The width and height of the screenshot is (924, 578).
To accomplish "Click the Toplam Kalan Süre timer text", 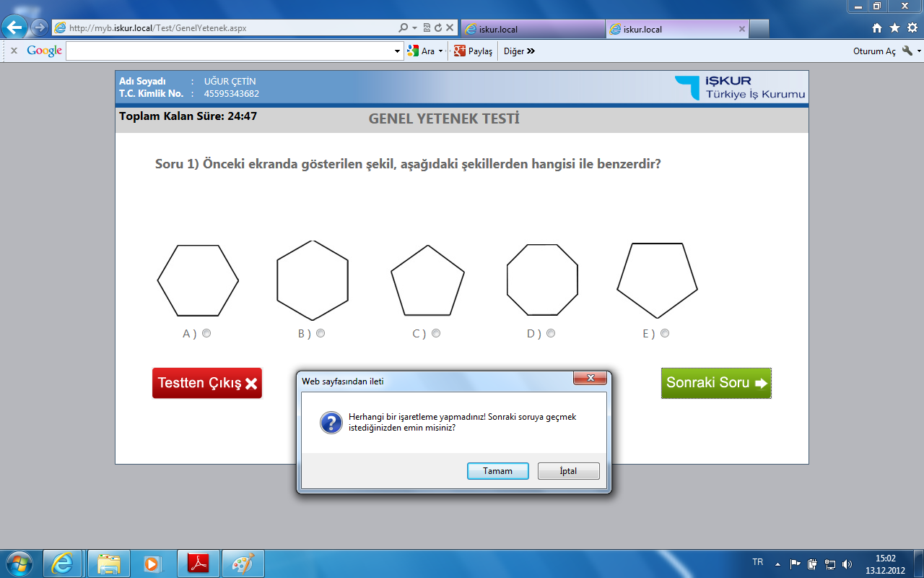I will [x=188, y=116].
